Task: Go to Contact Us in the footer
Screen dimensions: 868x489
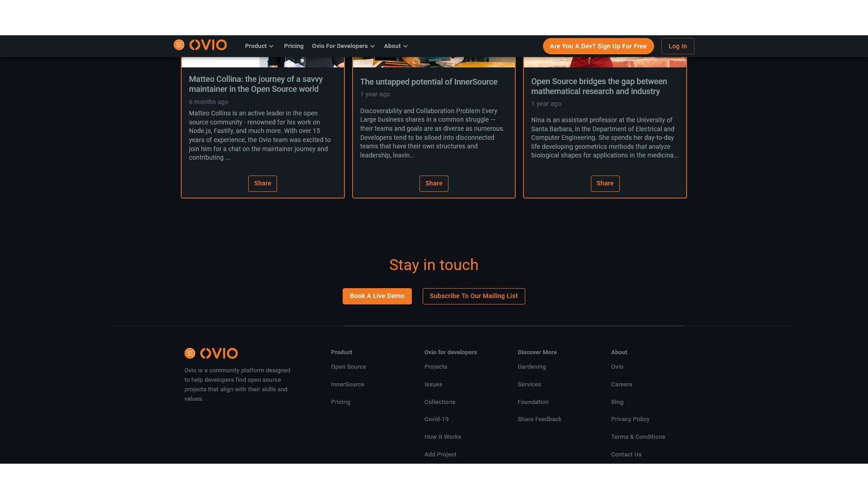Action: point(626,455)
